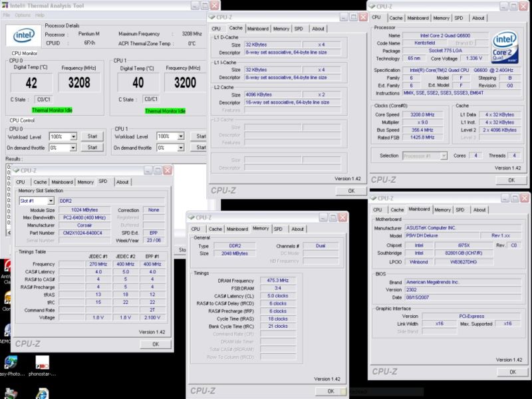Minimize the CPU-Z Mainboard window
The width and height of the screenshot is (532, 399).
point(505,198)
